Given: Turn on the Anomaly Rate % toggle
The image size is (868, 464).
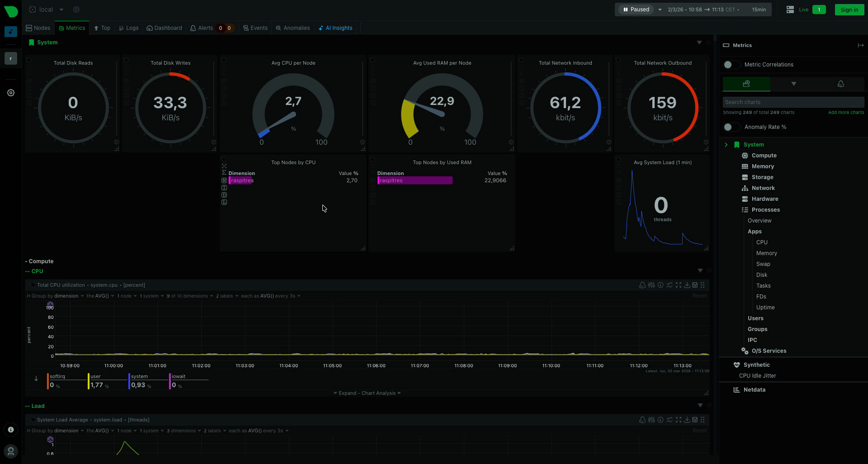Looking at the screenshot, I should (x=731, y=127).
